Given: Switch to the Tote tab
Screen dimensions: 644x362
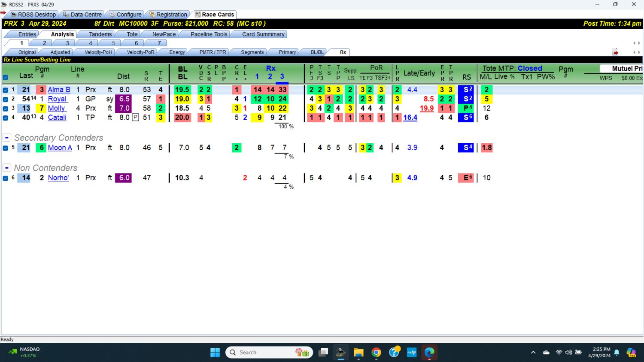Looking at the screenshot, I should [x=132, y=34].
